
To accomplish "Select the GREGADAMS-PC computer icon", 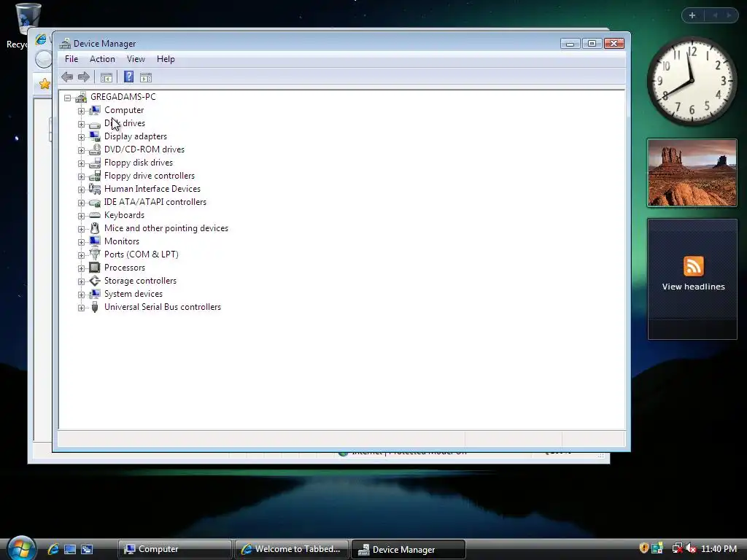I will coord(81,97).
